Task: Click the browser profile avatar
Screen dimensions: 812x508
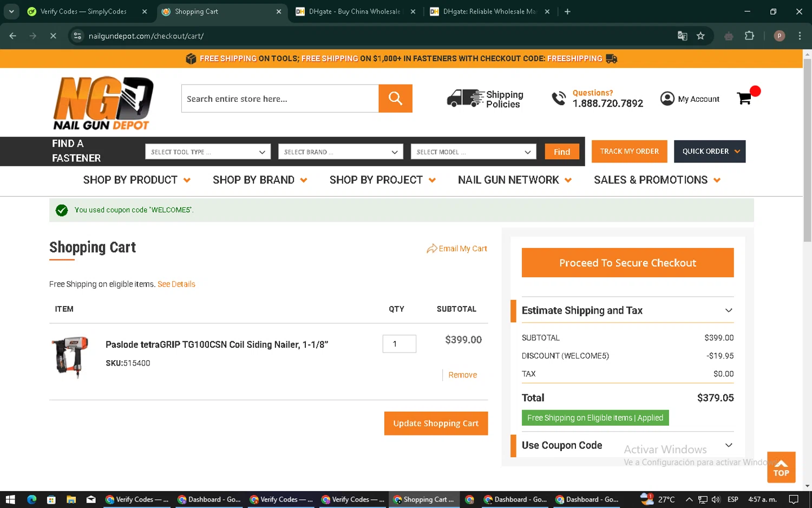Action: click(780, 36)
